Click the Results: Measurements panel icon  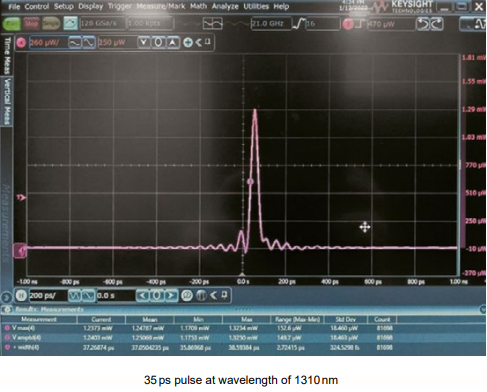click(7, 310)
